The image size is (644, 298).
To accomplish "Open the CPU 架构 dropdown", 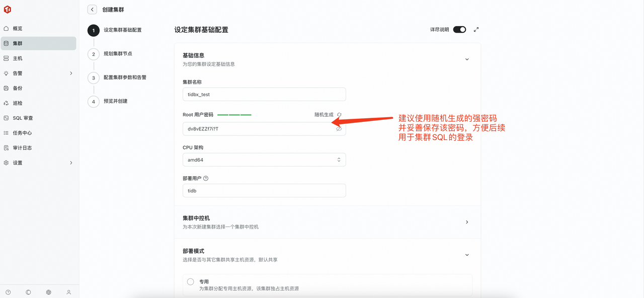I will pos(264,160).
